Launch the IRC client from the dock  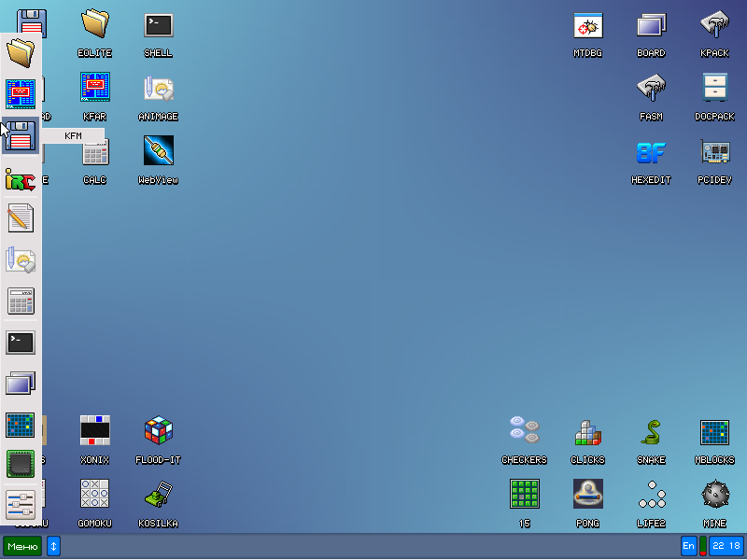(21, 178)
